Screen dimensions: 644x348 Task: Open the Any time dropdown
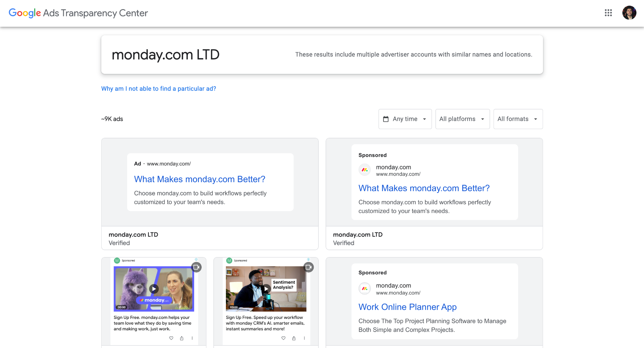(x=405, y=119)
